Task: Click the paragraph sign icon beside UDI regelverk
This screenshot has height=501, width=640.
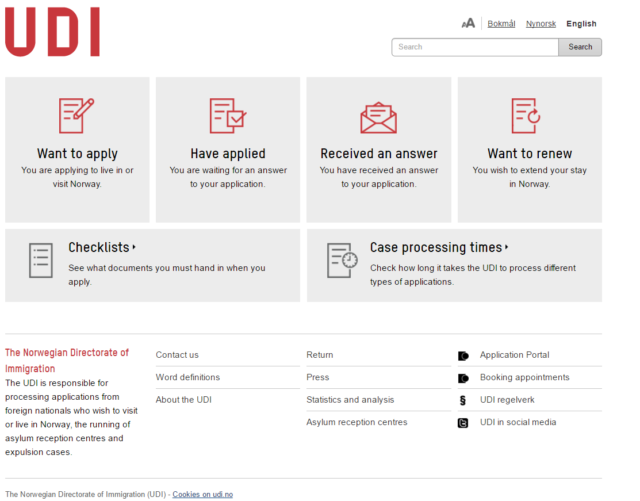Action: 462,401
